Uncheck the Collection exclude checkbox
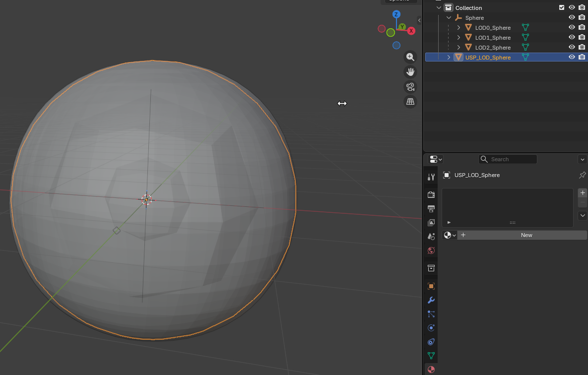The height and width of the screenshot is (375, 588). (562, 8)
